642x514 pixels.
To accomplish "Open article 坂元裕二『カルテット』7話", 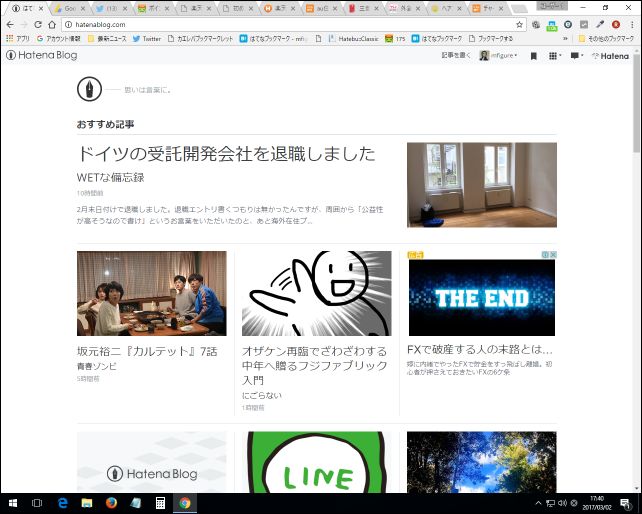I will tap(147, 351).
